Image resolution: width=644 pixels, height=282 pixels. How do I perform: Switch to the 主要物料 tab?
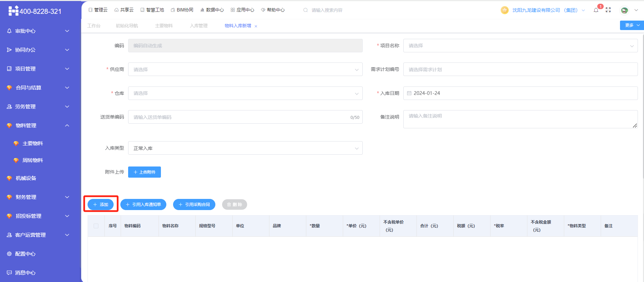click(164, 26)
